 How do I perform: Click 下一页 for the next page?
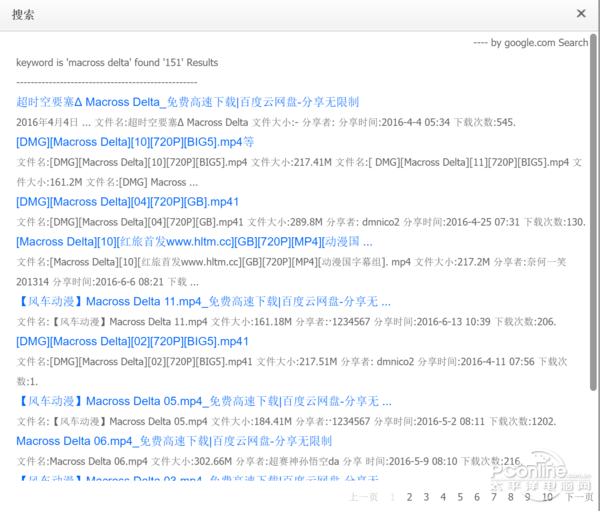click(x=579, y=497)
